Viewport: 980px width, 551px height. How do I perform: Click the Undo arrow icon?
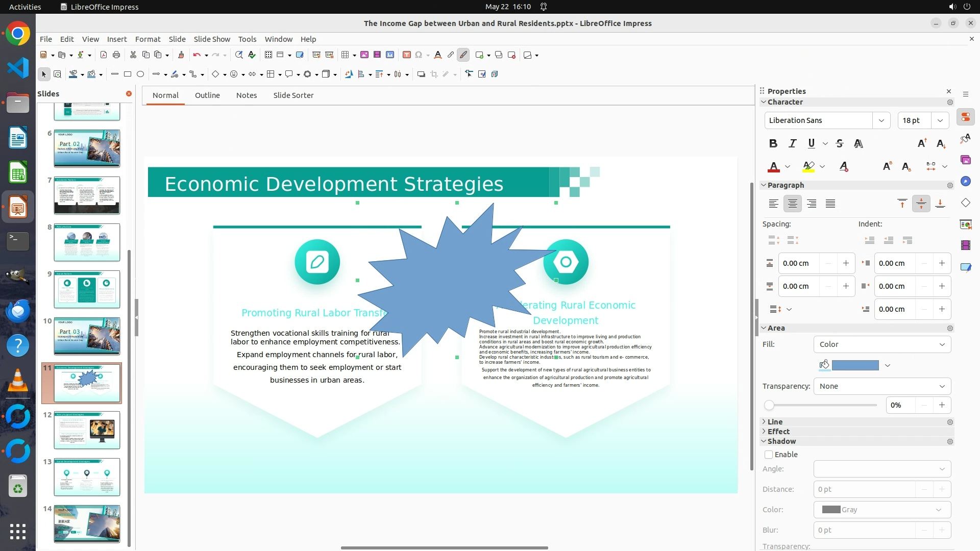(197, 55)
